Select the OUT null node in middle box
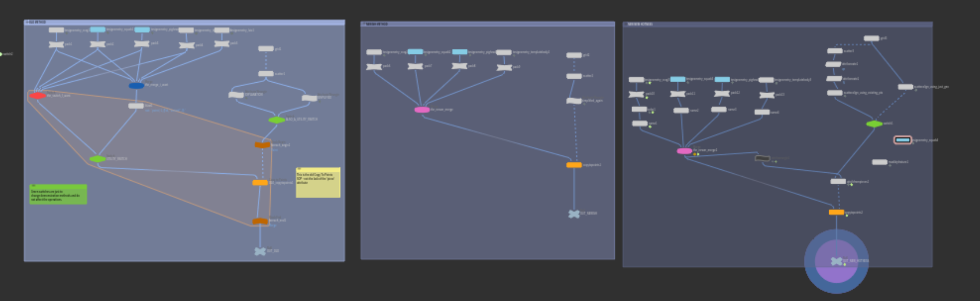980x301 pixels. click(574, 214)
